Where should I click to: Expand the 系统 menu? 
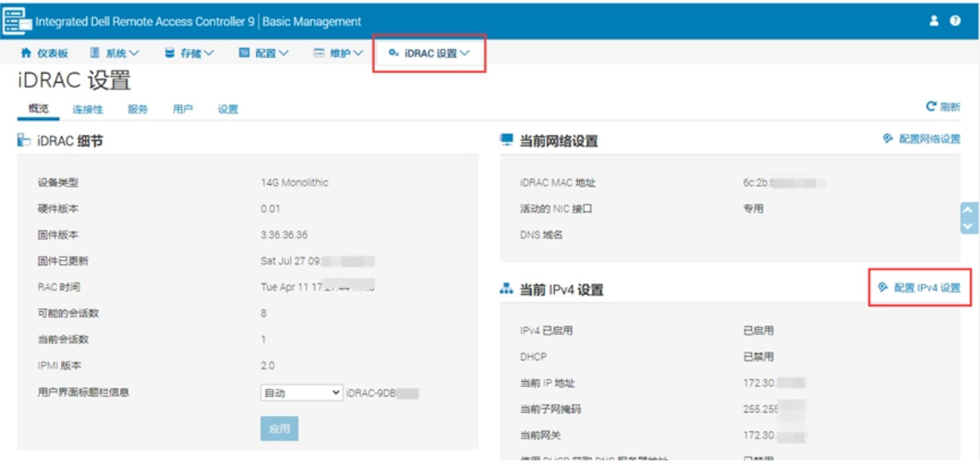115,53
